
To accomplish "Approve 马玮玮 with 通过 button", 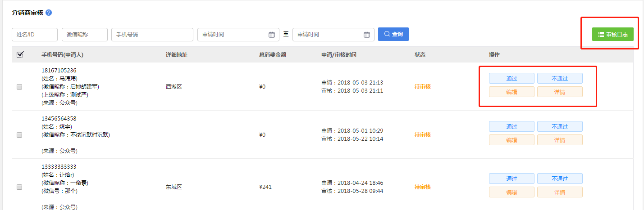I will point(512,78).
